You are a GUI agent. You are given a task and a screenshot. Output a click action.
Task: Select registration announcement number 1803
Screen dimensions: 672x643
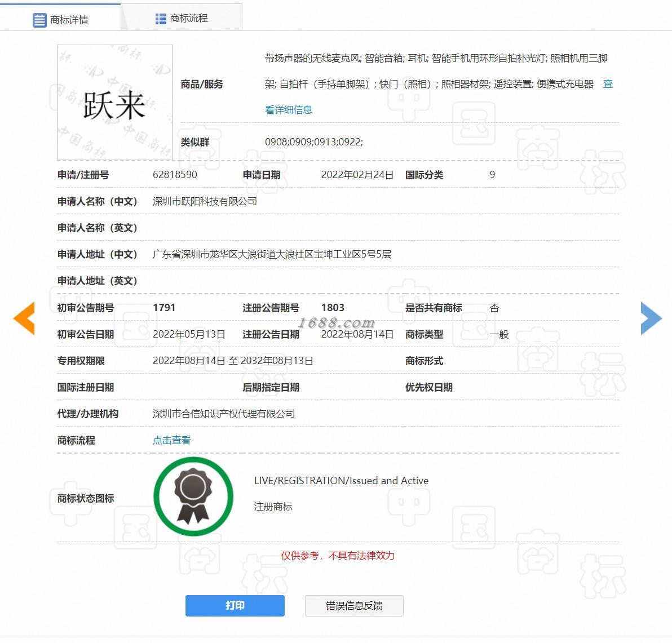tap(333, 308)
